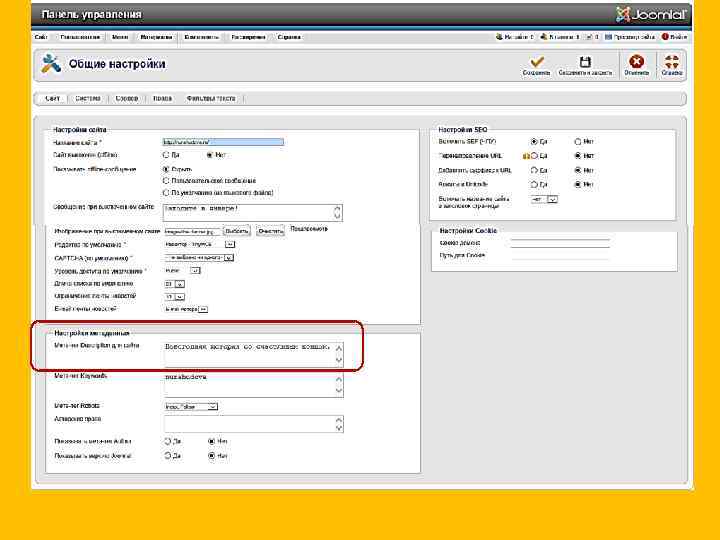This screenshot has height=540, width=720.
Task: Click the Save & Close floppy disk icon
Action: pyautogui.click(x=585, y=62)
